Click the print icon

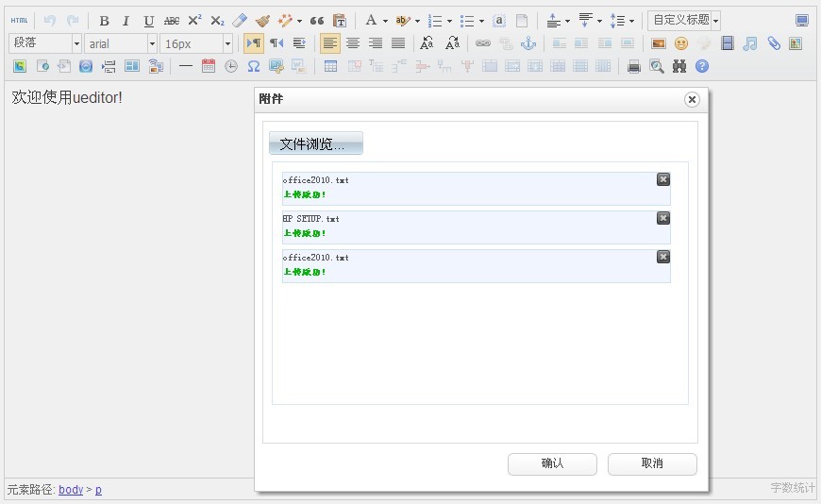pyautogui.click(x=633, y=66)
